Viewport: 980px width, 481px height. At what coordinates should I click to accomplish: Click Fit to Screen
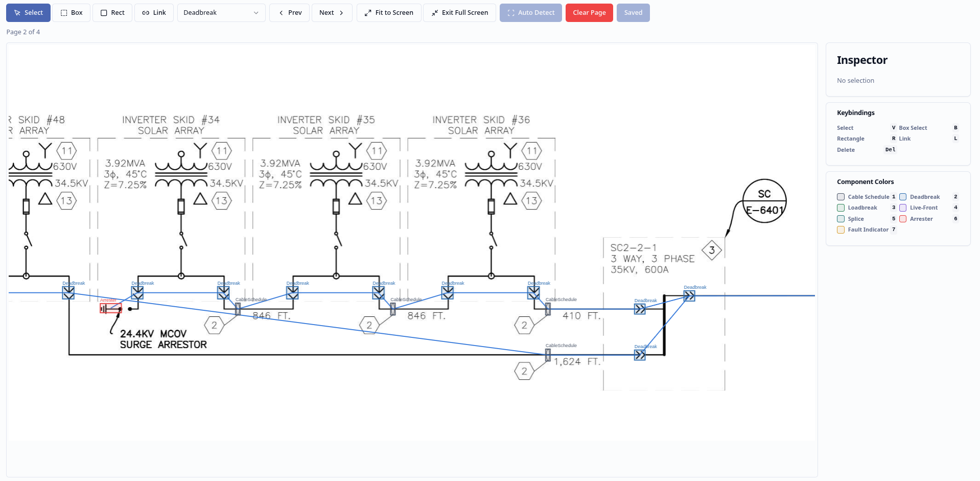point(389,13)
